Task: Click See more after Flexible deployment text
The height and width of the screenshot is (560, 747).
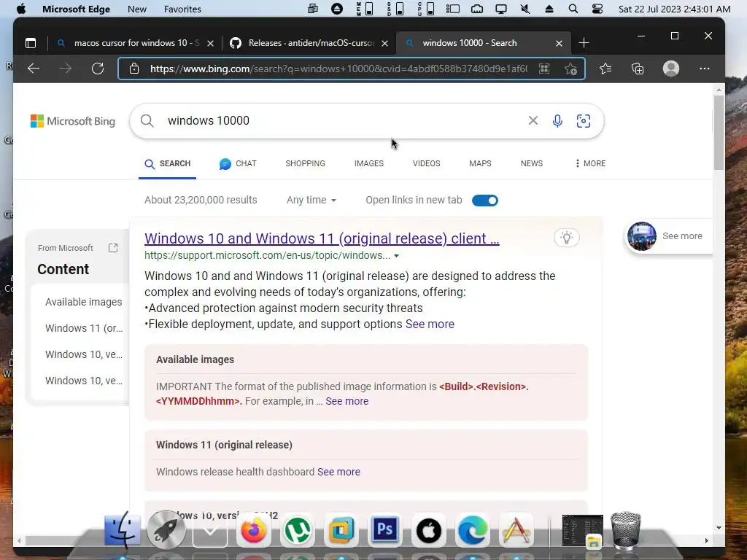Action: (x=430, y=324)
